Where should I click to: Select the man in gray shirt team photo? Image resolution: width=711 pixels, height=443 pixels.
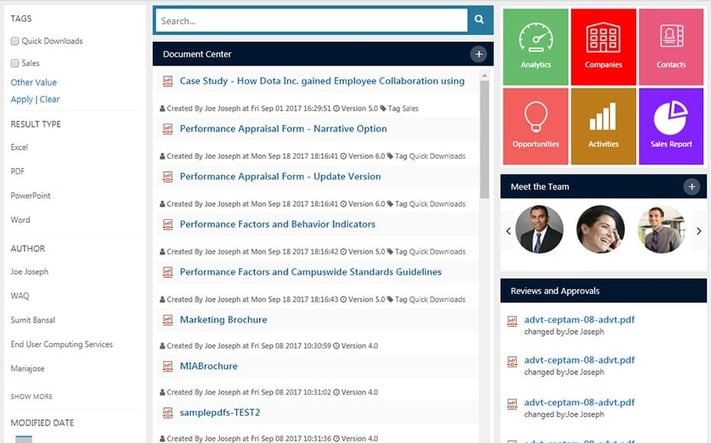click(x=661, y=229)
